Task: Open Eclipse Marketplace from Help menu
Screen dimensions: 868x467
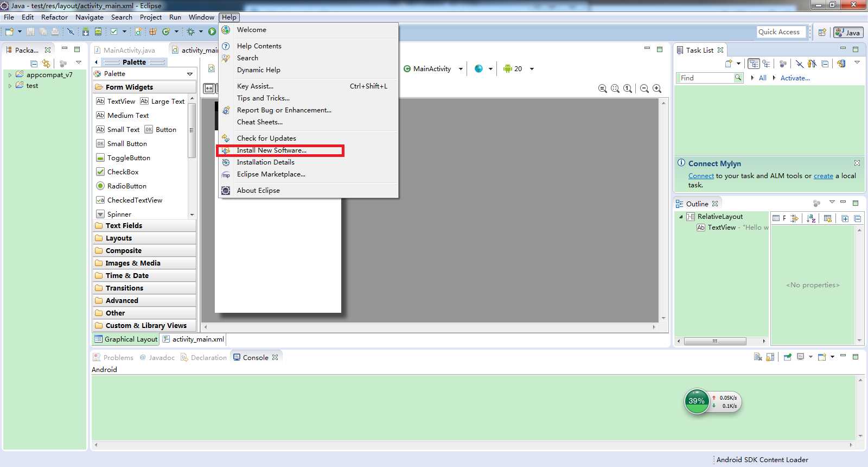Action: (x=308, y=174)
